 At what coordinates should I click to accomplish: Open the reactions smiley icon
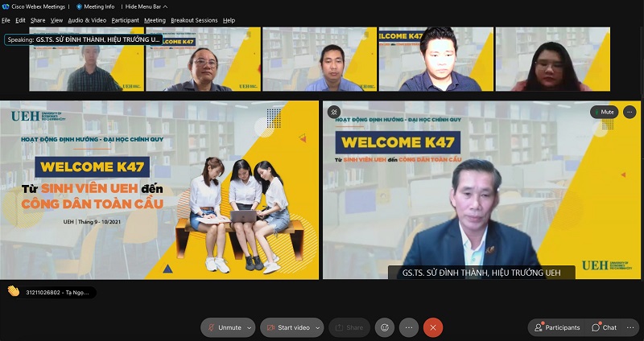385,327
